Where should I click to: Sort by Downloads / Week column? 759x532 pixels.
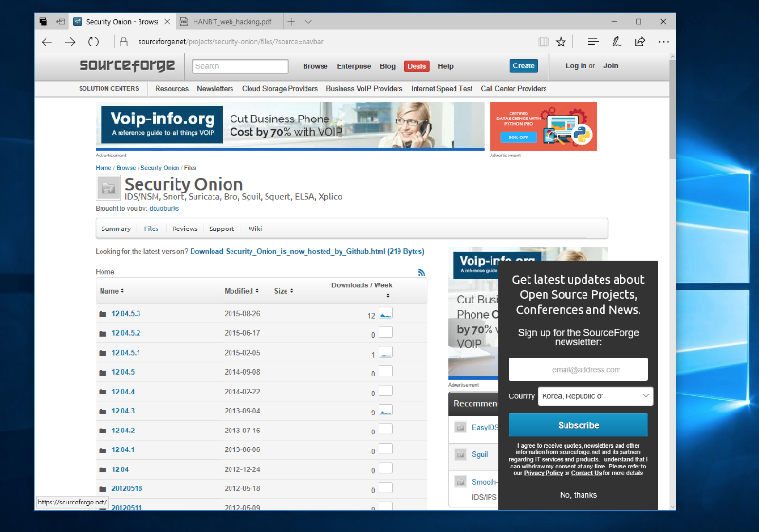point(362,289)
